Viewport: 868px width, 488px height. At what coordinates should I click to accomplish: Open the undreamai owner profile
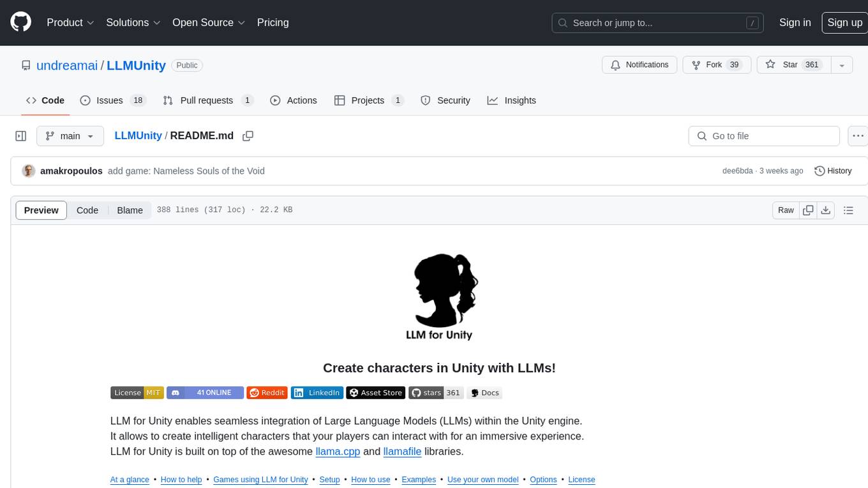67,65
